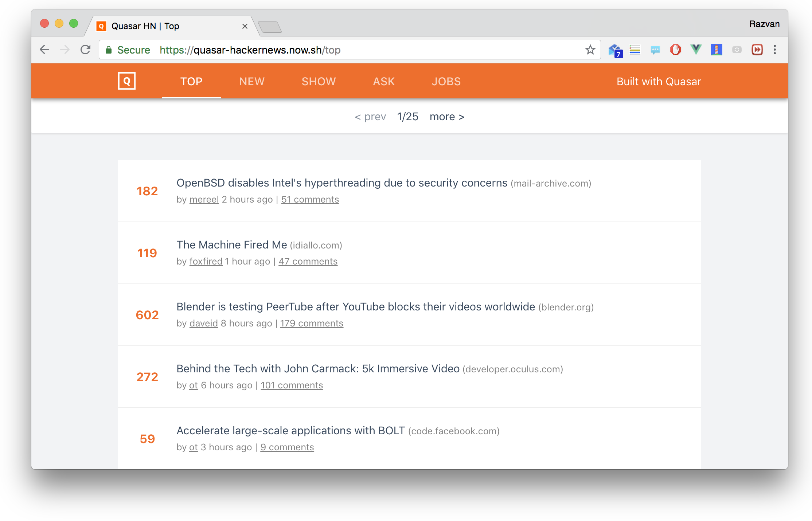The height and width of the screenshot is (521, 812).
Task: Click the '2 hours ago' timestamp
Action: [247, 199]
